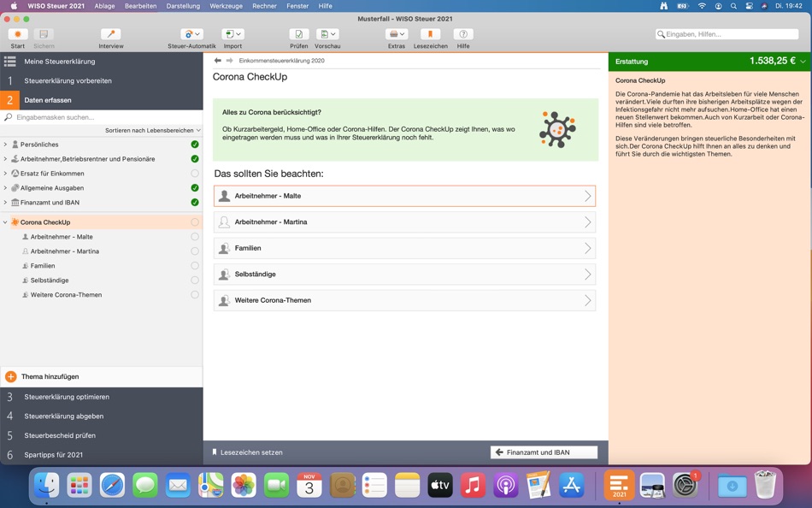Viewport: 812px width, 508px height.
Task: Collapse the Corona CheckUp tree section
Action: [x=5, y=222]
